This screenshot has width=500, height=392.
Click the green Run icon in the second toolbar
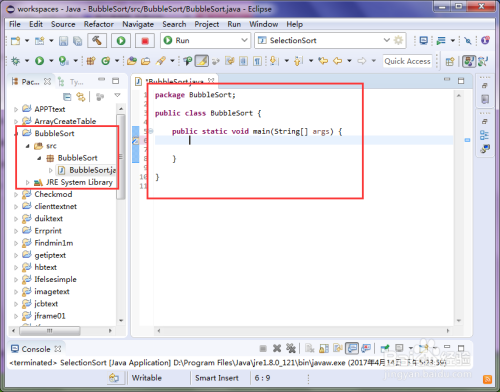coord(39,61)
